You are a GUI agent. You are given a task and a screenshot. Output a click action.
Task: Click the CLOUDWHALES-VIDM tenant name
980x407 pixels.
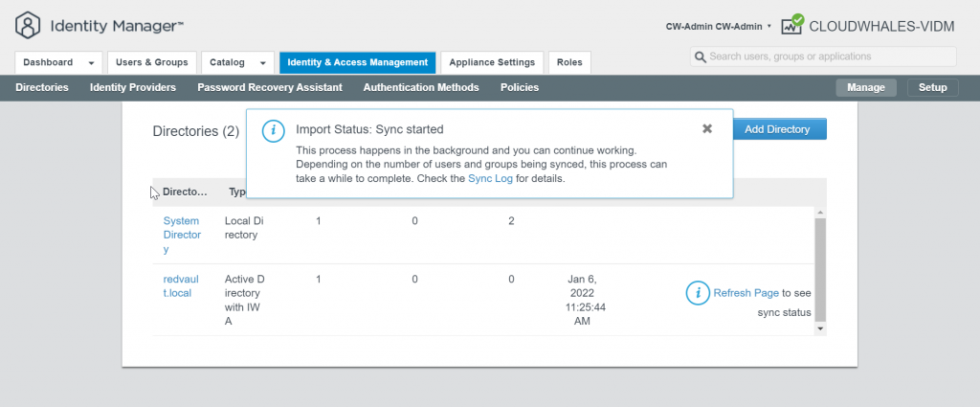point(881,26)
